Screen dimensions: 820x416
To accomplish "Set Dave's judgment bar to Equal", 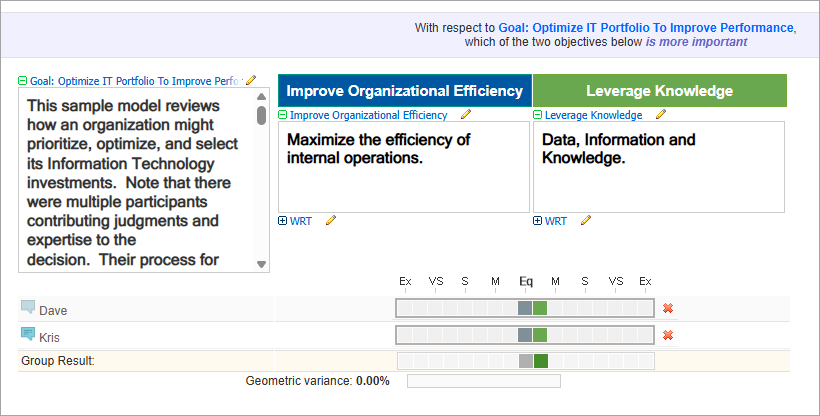I will coord(525,308).
